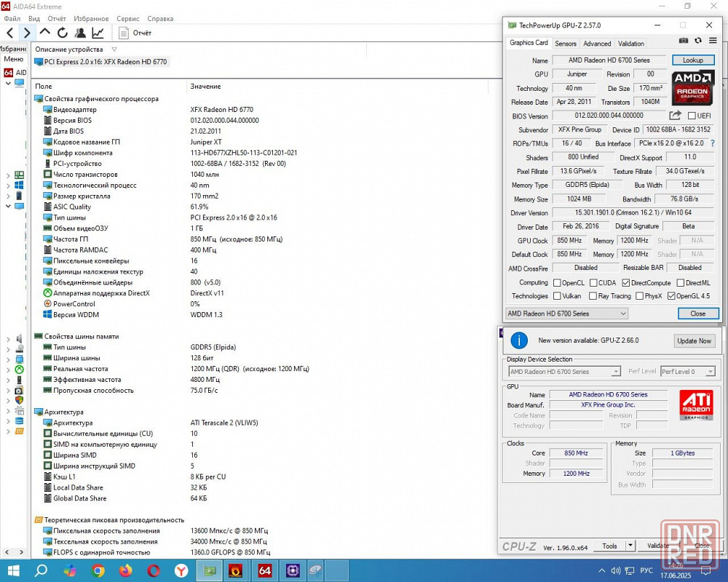This screenshot has width=728, height=582.
Task: Click the Отчёт report button in toolbar
Action: coord(135,33)
